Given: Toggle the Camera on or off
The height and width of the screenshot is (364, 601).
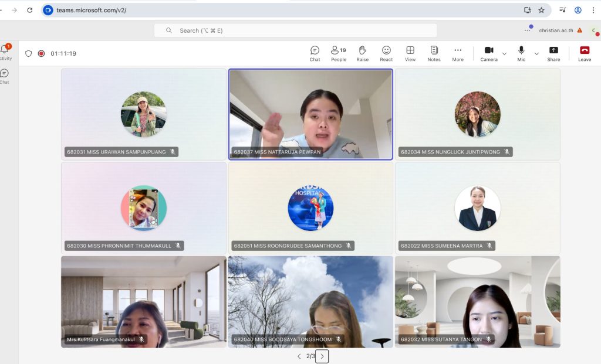Looking at the screenshot, I should click(488, 53).
